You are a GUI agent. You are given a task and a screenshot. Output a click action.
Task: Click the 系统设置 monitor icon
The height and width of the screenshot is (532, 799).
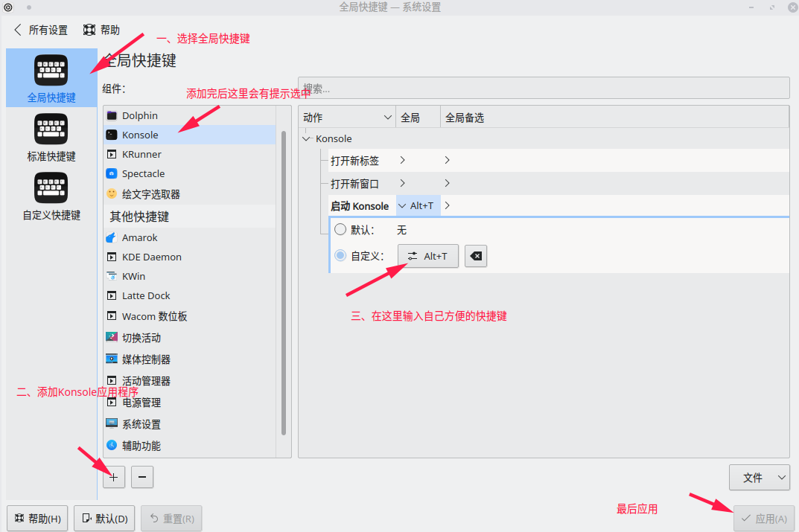[112, 423]
